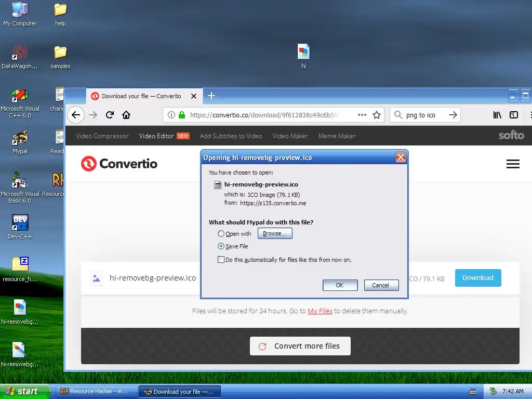Select Microsoft Visual C++ 6.0 shortcut

point(20,103)
